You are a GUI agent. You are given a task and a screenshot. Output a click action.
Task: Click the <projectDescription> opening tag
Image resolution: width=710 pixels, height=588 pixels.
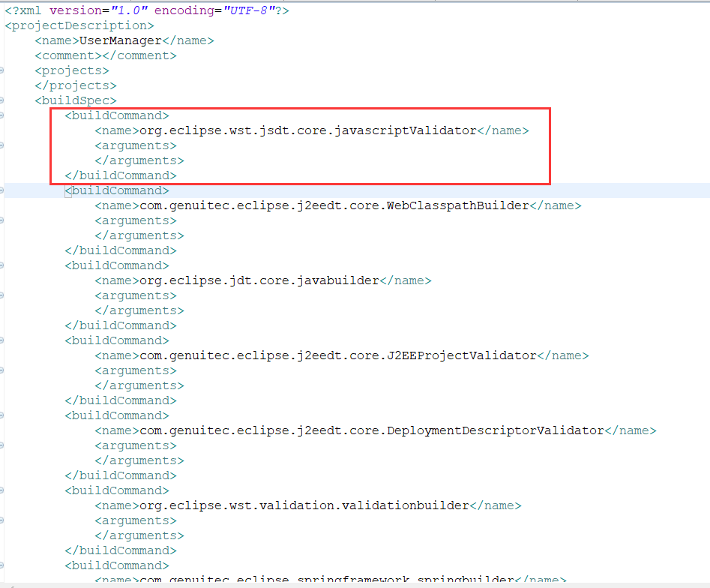[x=79, y=25]
